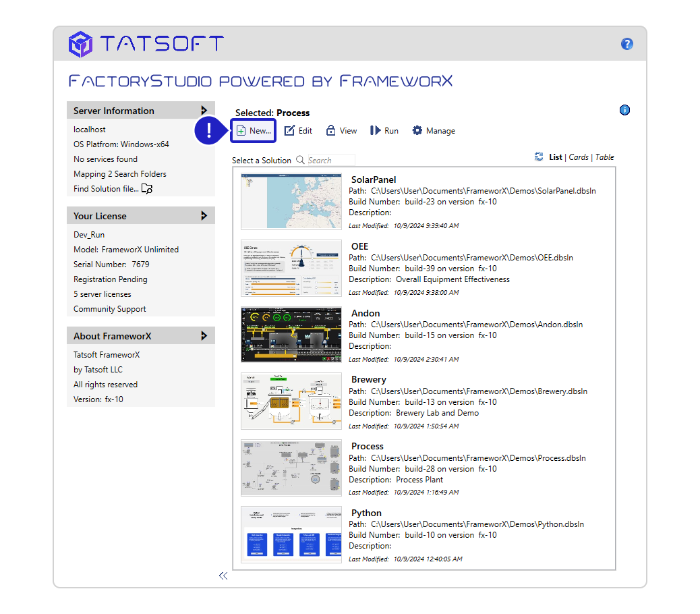Click the All rights reserved entry

(x=106, y=385)
